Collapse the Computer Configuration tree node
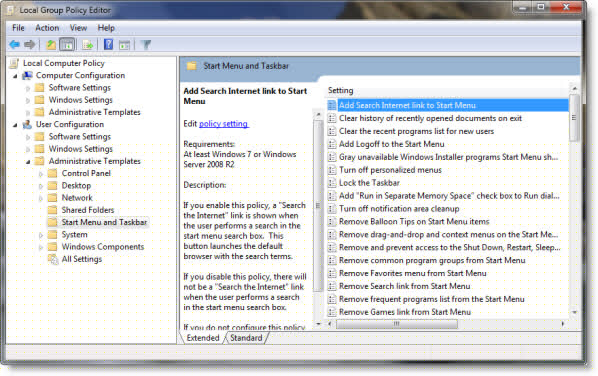Image resolution: width=598 pixels, height=376 pixels. [x=15, y=76]
